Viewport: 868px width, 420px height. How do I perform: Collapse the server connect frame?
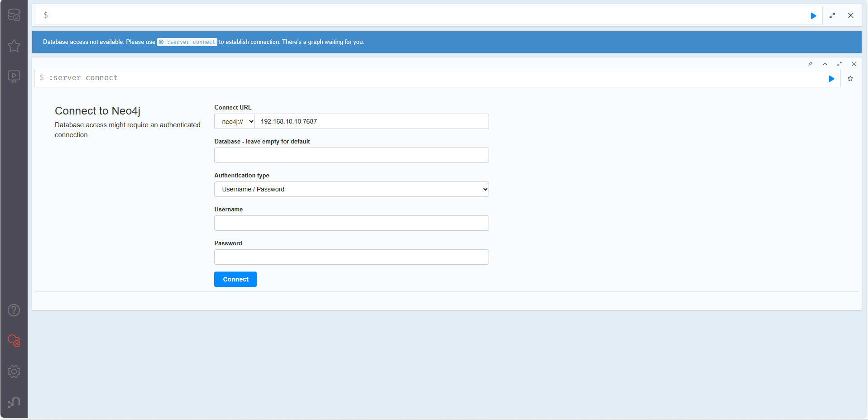click(x=825, y=64)
